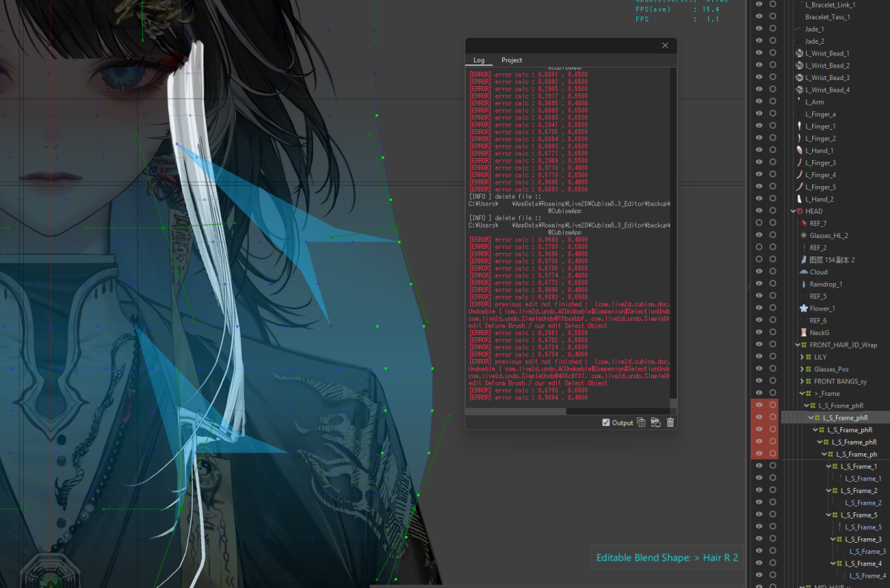Hide the L_Hand_1 part

point(759,151)
